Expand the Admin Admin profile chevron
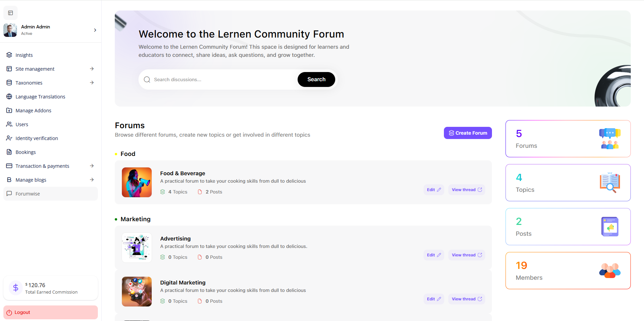The image size is (644, 321). click(95, 30)
